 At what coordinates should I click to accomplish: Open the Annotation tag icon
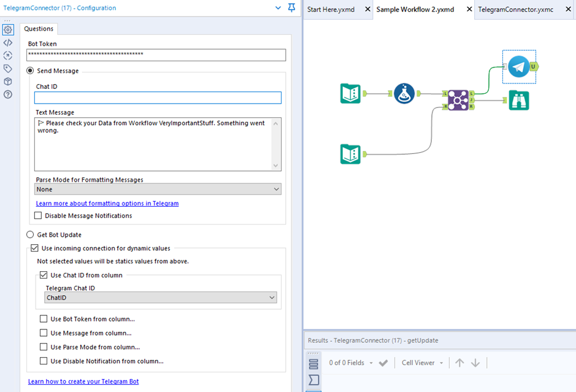coord(8,68)
